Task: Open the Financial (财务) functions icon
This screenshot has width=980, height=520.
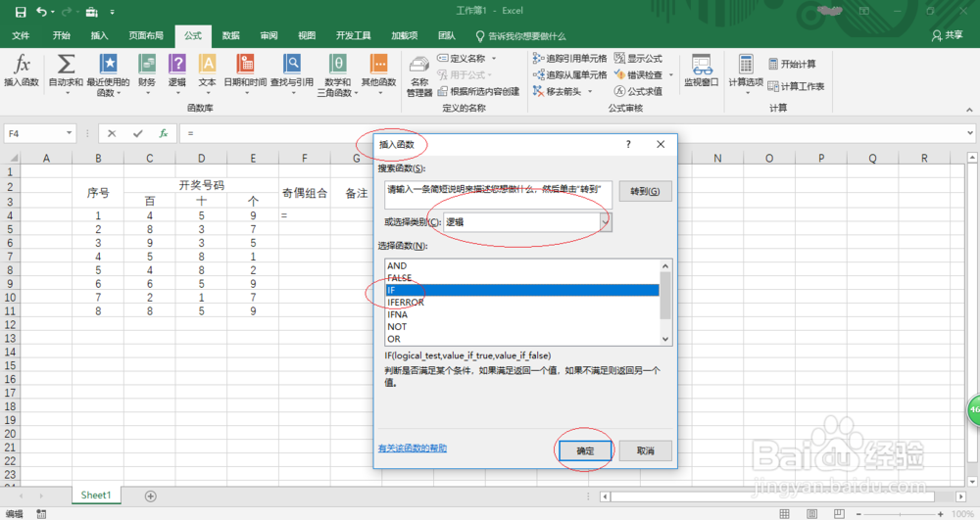Action: (147, 73)
